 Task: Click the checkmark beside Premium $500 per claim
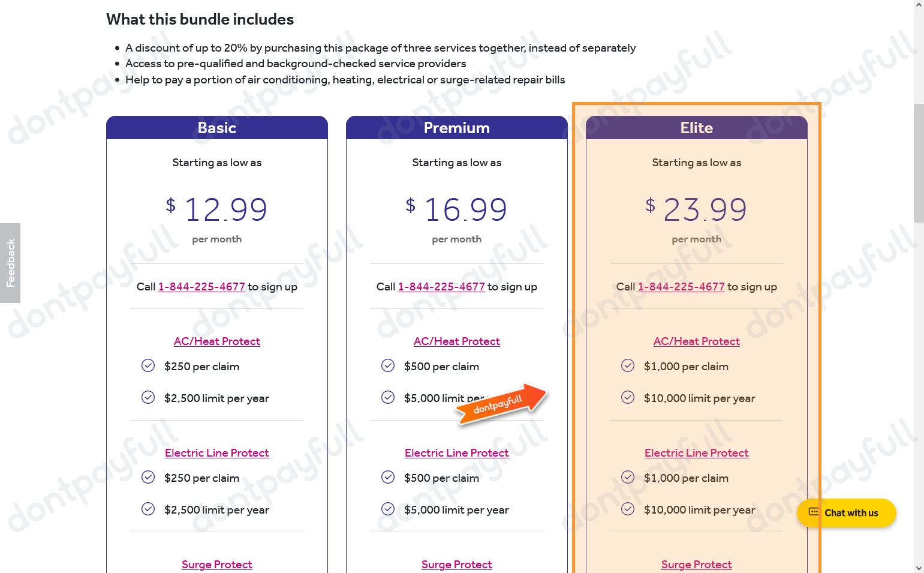click(x=388, y=365)
